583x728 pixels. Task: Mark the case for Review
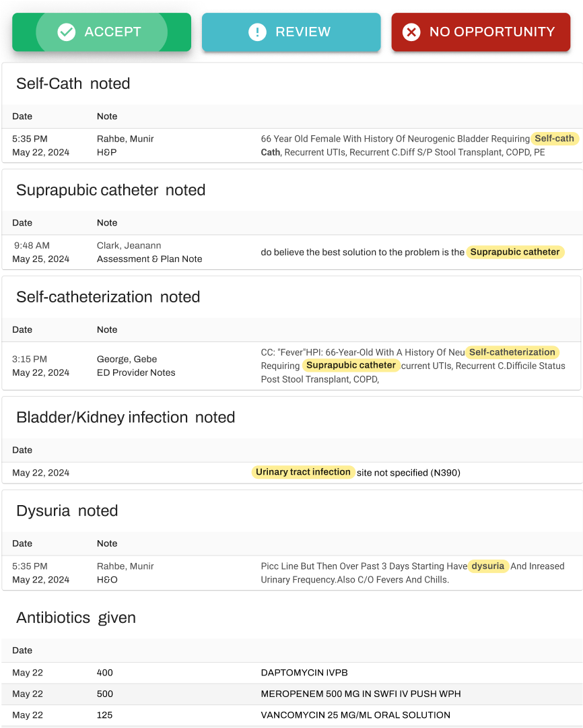pos(291,32)
